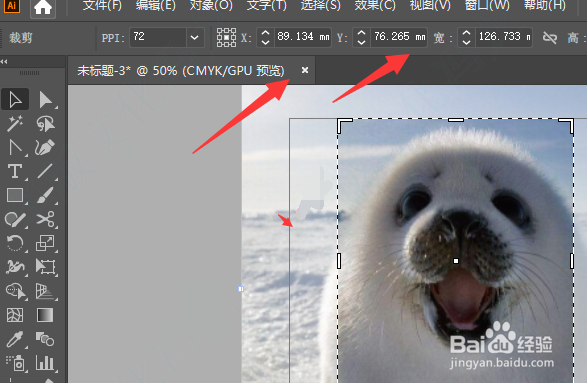Select the Mesh tool
The width and height of the screenshot is (587, 383).
click(x=15, y=315)
